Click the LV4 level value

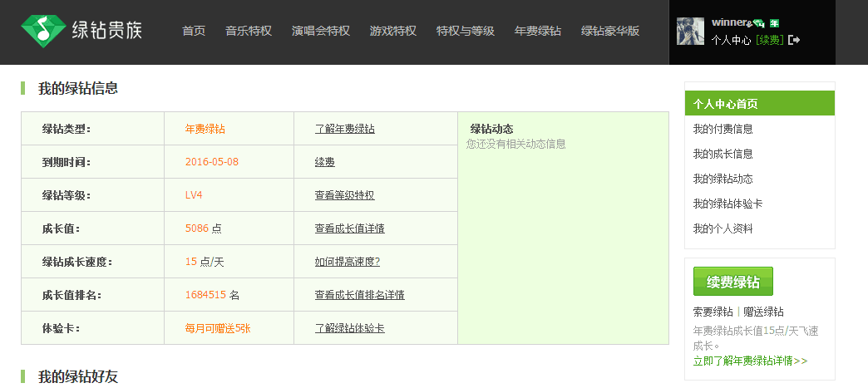(194, 195)
